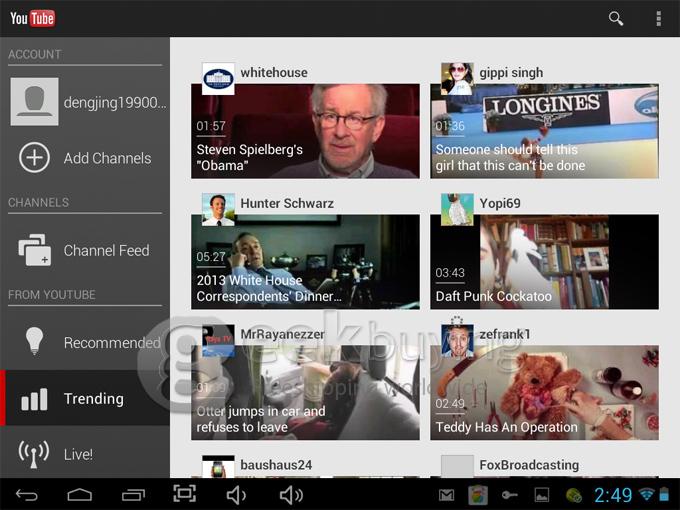The height and width of the screenshot is (510, 680).
Task: Open dengjing19900 account name
Action: 115,103
